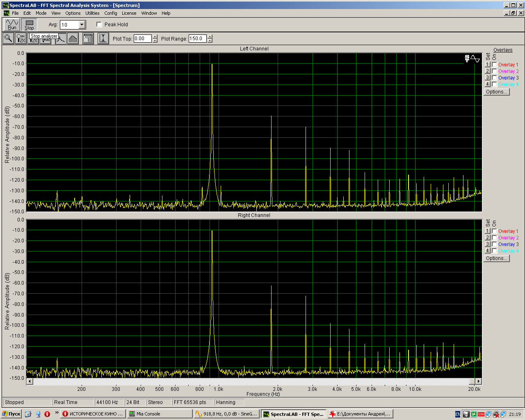
Task: Click frequency scrollbar left arrow
Action: (x=30, y=381)
